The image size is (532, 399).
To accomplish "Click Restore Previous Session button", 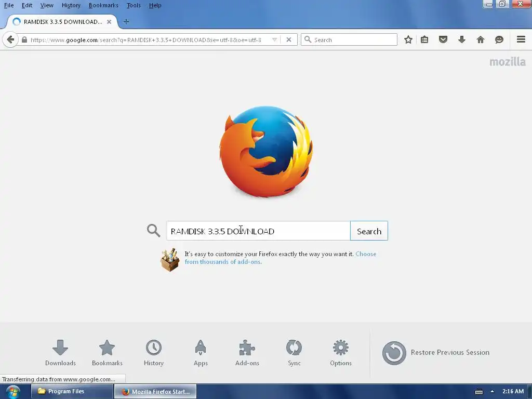I will [x=436, y=353].
